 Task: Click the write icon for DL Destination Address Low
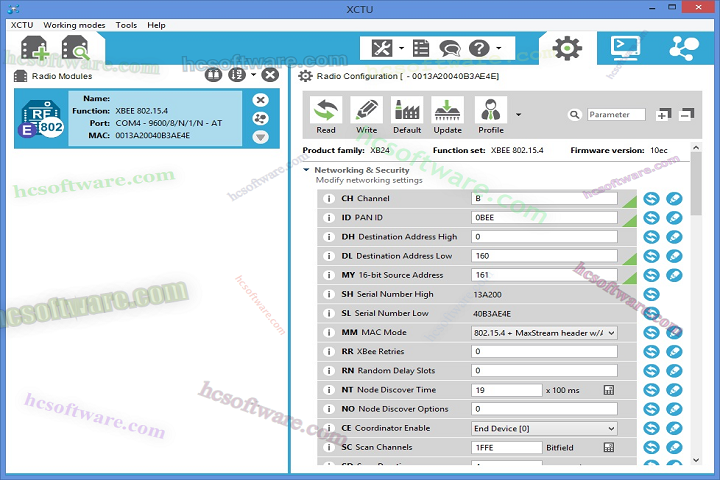coord(674,256)
